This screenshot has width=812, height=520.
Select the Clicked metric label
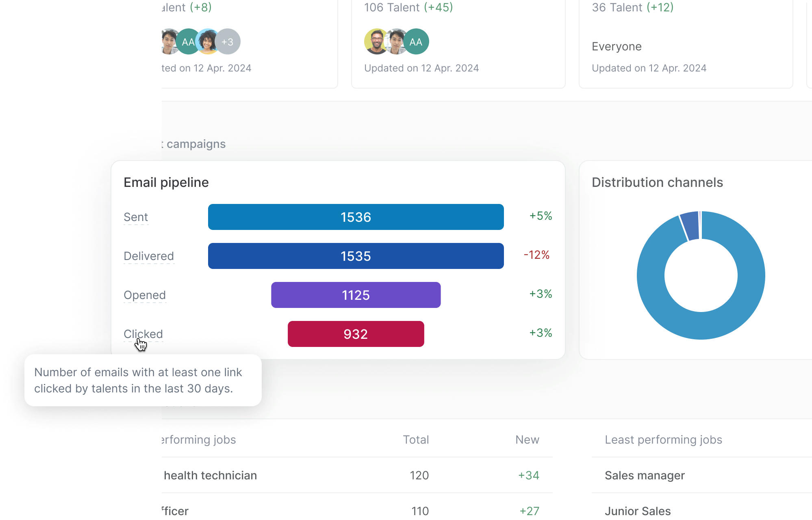click(x=143, y=334)
